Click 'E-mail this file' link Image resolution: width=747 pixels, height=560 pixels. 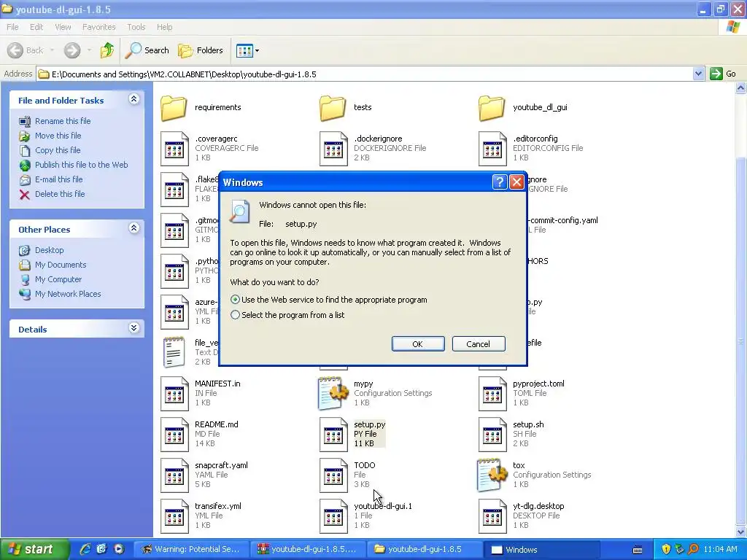(58, 179)
